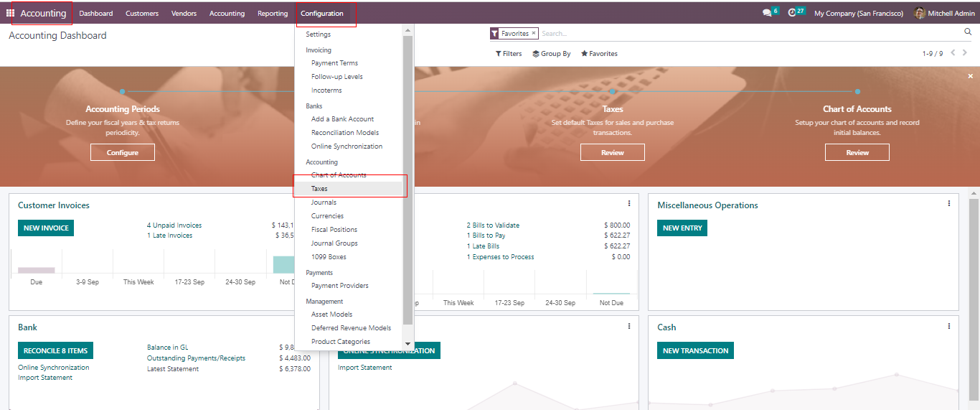Expand the Filters dropdown

pyautogui.click(x=509, y=54)
